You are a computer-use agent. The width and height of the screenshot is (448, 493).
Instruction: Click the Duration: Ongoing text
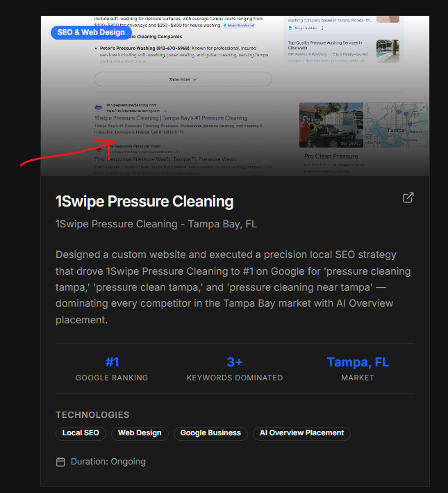tap(108, 462)
